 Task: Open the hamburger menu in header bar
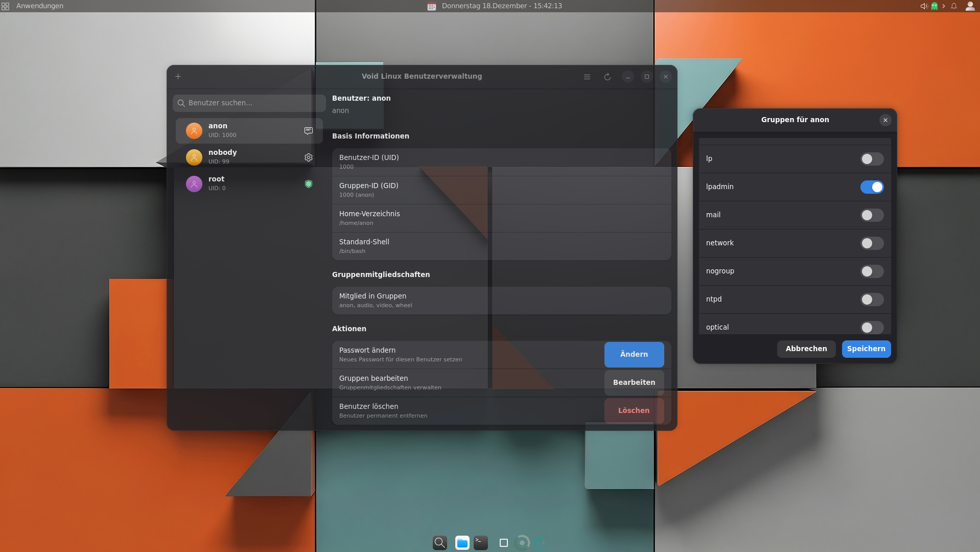587,77
